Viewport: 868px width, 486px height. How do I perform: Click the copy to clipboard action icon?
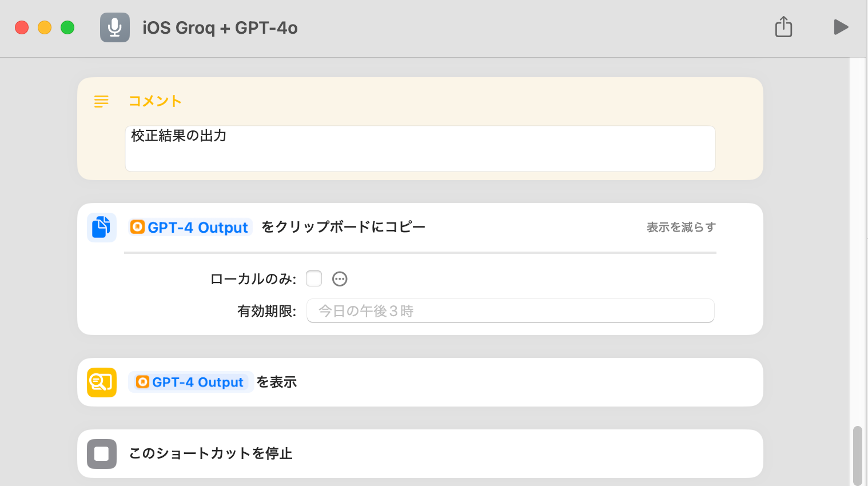102,228
